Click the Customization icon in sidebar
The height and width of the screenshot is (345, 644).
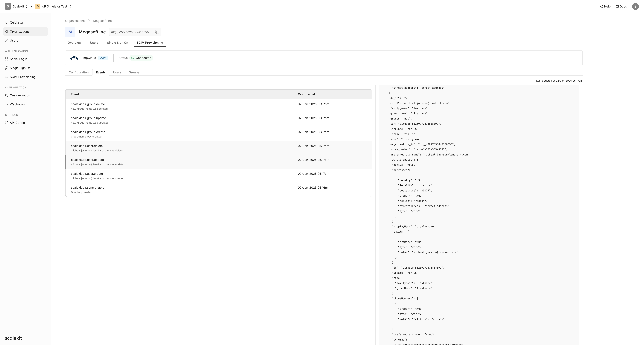(x=7, y=95)
